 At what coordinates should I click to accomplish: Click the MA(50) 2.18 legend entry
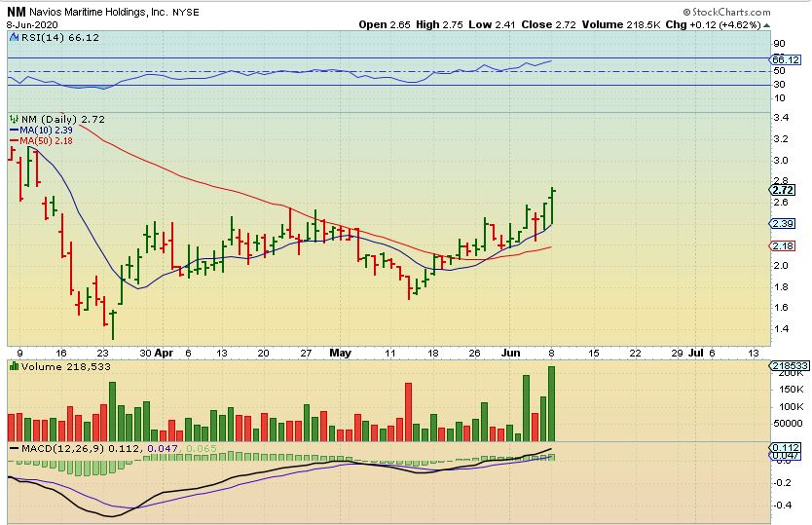42,140
